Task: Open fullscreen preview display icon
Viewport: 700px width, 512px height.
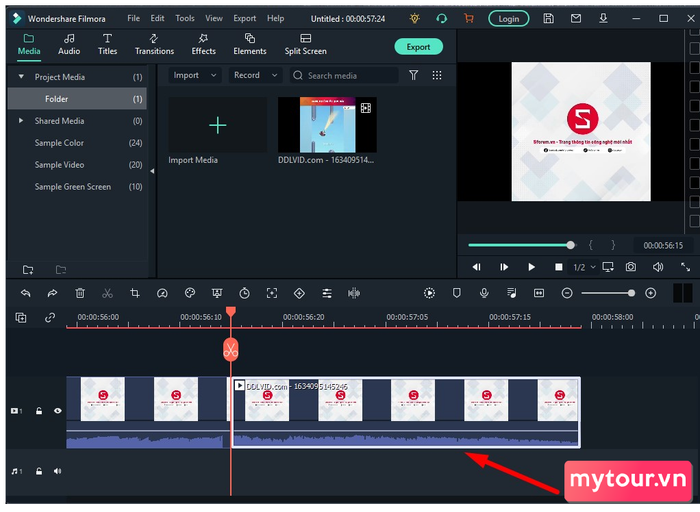Action: [608, 267]
